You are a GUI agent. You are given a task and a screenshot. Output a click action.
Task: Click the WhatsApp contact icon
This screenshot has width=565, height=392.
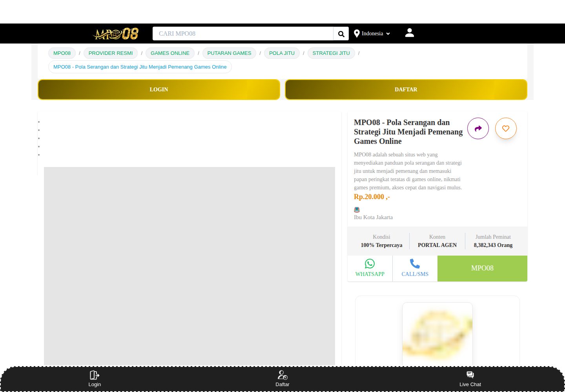click(x=370, y=263)
